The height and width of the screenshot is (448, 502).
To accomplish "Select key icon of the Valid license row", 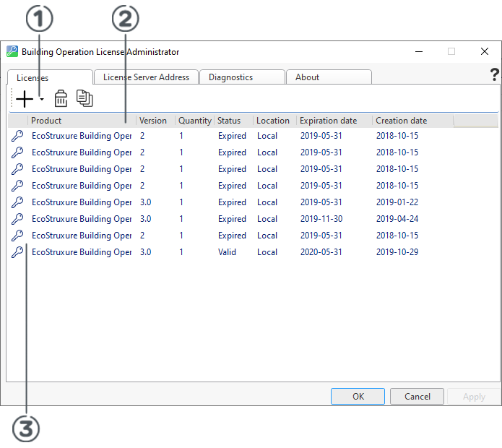I will pos(17,252).
